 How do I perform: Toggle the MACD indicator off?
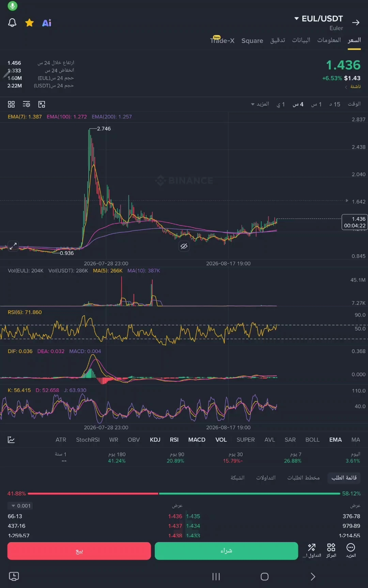(x=197, y=440)
